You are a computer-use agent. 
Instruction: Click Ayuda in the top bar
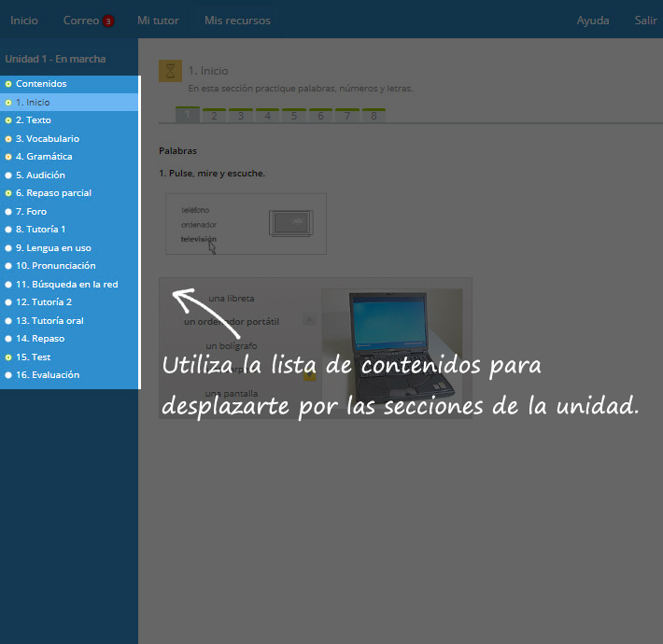tap(593, 21)
